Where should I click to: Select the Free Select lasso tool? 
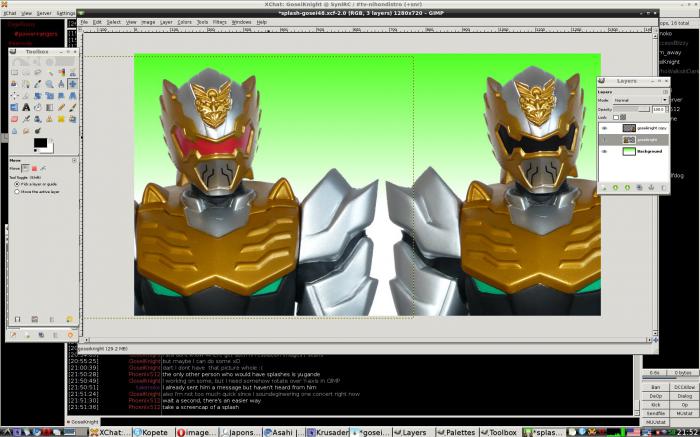tap(38, 72)
